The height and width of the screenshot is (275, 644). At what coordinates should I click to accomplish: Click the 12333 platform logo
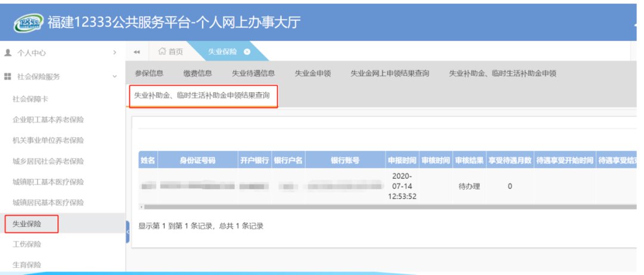tap(27, 23)
